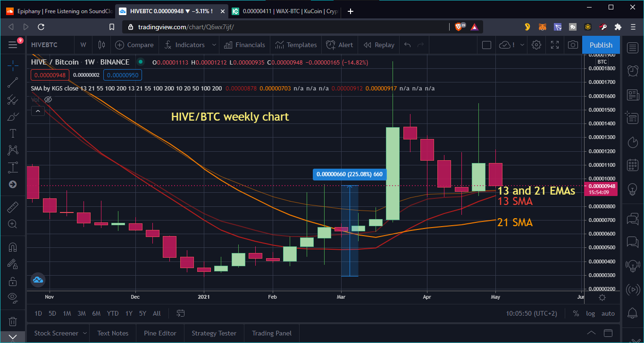This screenshot has width=644, height=343.
Task: Select the ruler measure tool
Action: click(13, 207)
